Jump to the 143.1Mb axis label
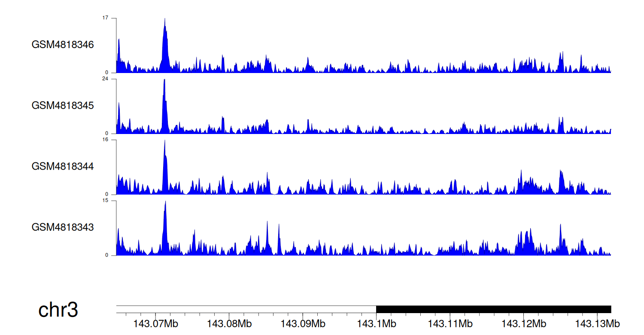 376,323
